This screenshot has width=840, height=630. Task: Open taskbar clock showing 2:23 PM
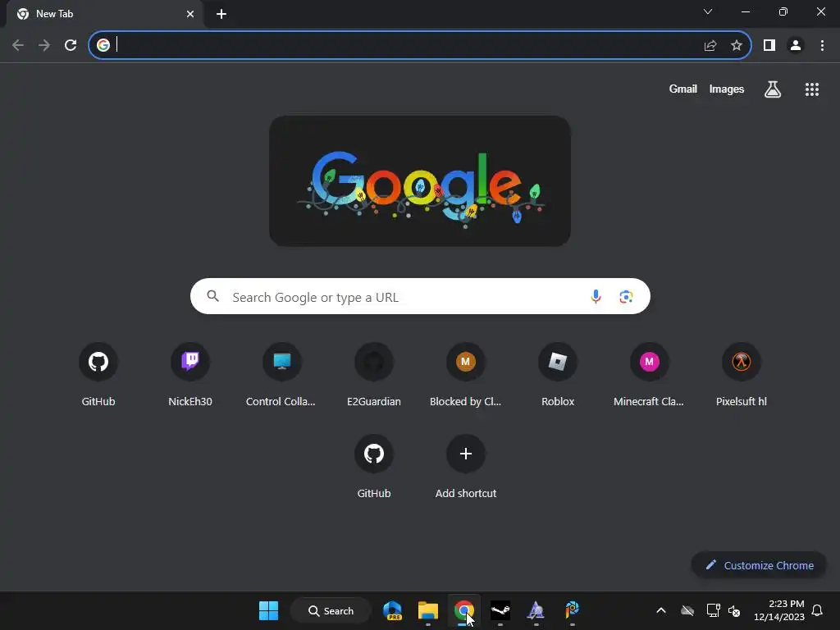[778, 610]
